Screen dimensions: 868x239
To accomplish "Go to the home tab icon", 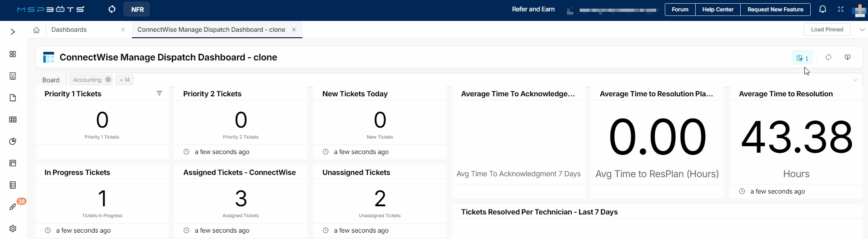I will click(x=36, y=30).
